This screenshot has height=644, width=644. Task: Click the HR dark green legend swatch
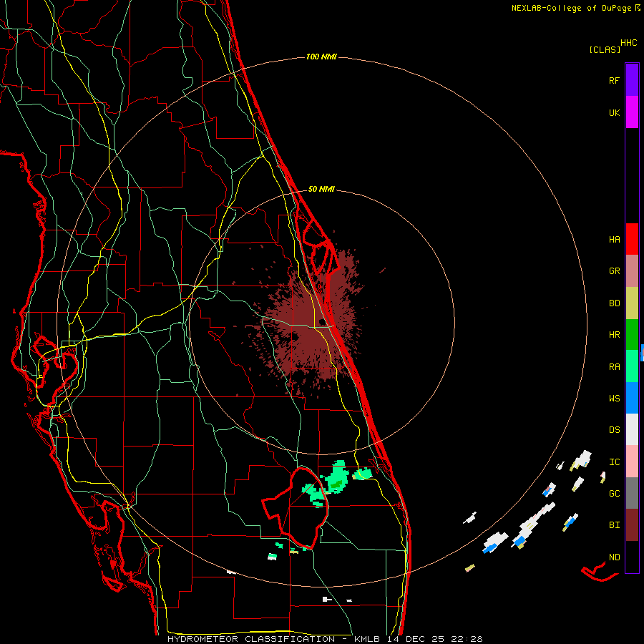[632, 335]
